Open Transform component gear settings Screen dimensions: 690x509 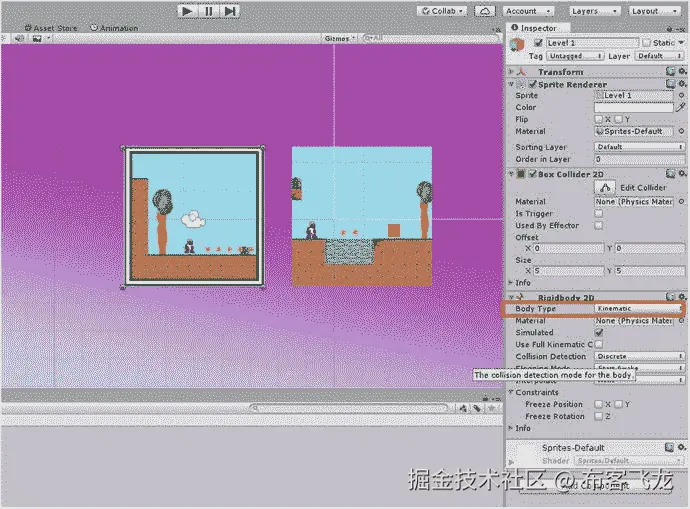[682, 71]
